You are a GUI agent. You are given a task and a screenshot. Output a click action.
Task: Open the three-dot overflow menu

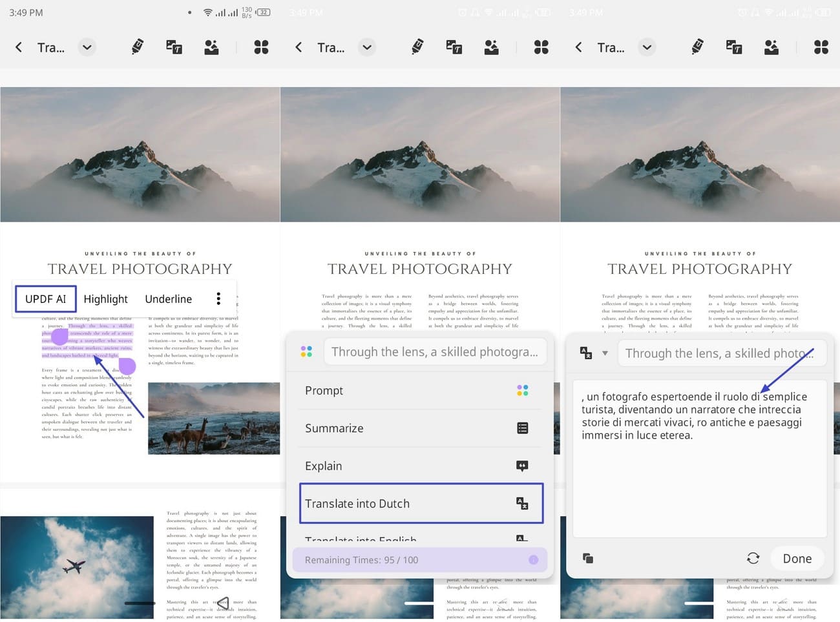218,298
